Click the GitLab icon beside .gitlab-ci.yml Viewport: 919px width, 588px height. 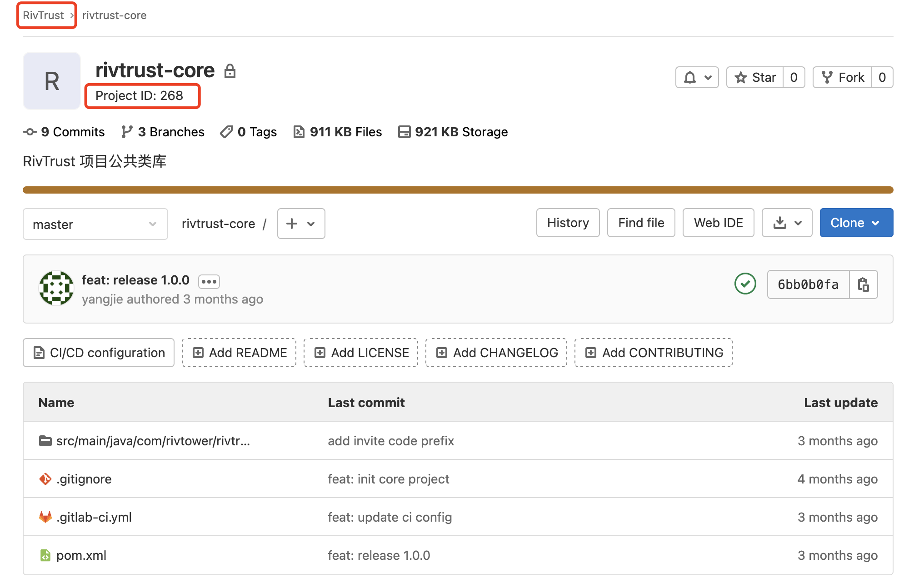(45, 517)
